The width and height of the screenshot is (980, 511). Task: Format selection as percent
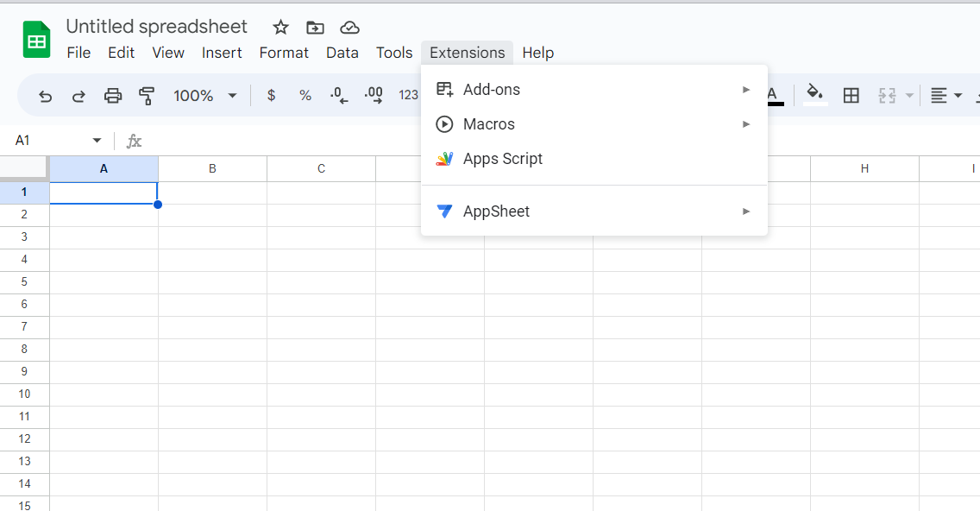tap(305, 95)
